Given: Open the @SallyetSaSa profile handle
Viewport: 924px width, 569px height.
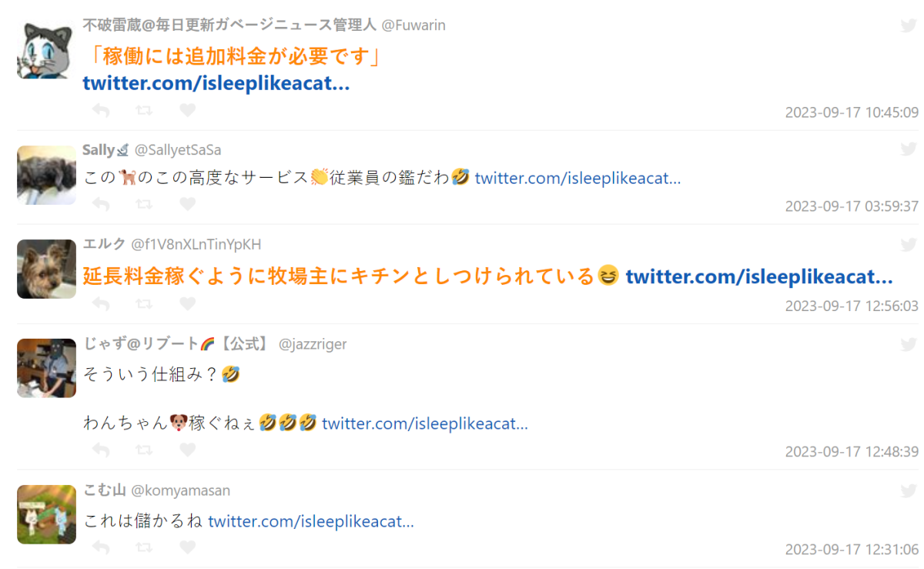Looking at the screenshot, I should [178, 150].
